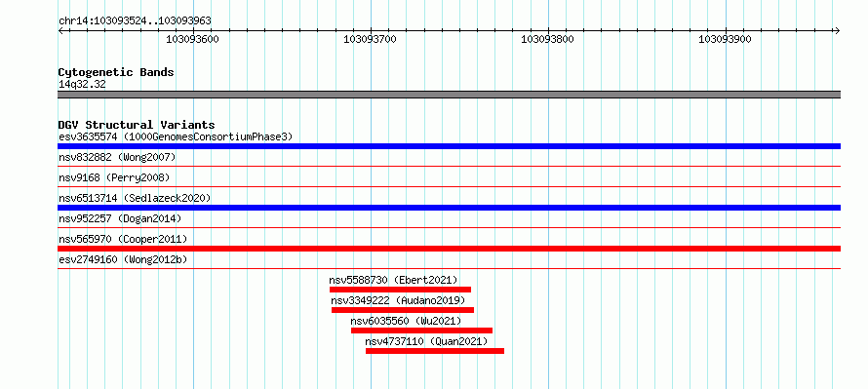The height and width of the screenshot is (389, 868).
Task: Click the nsv9168 thin red line
Action: (449, 186)
